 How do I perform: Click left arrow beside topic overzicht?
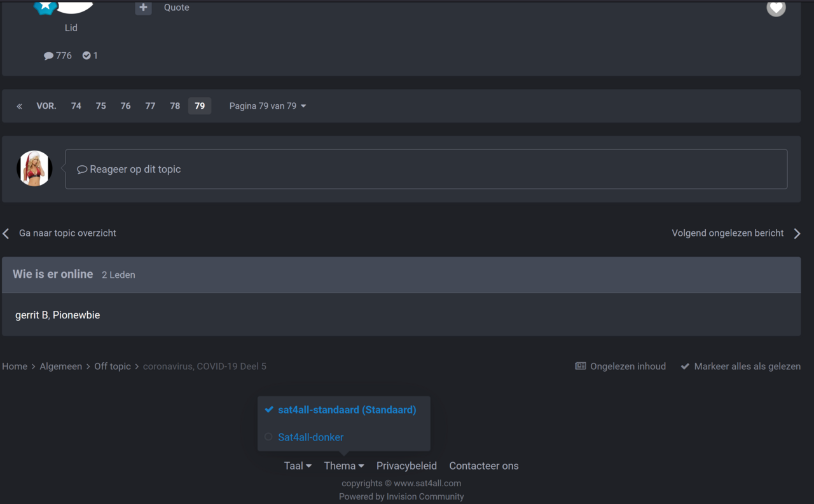6,233
